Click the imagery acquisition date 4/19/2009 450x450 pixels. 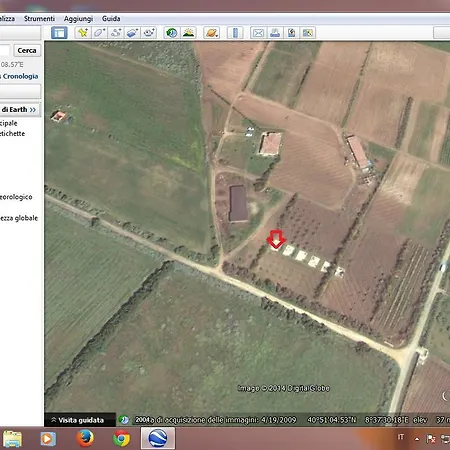tap(279, 420)
